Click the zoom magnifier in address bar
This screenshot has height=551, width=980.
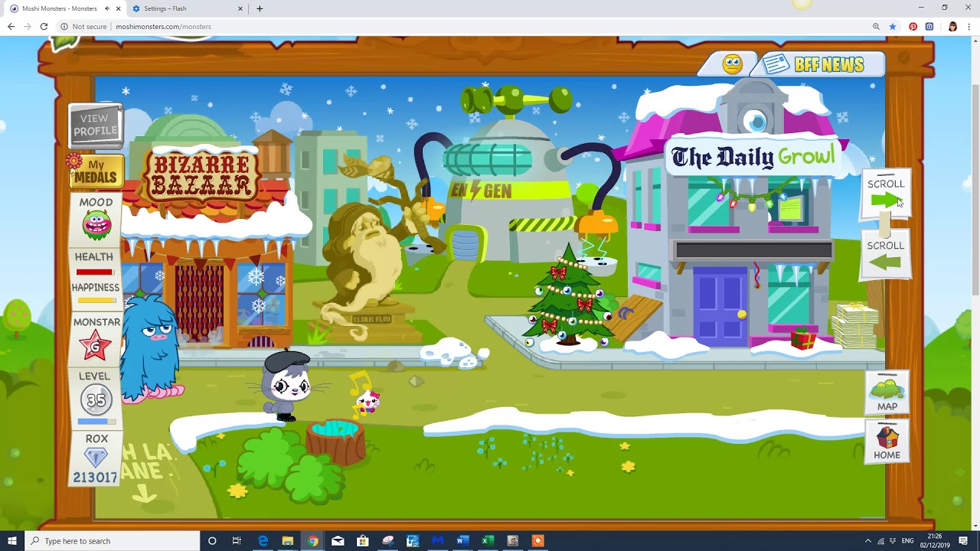pos(876,27)
